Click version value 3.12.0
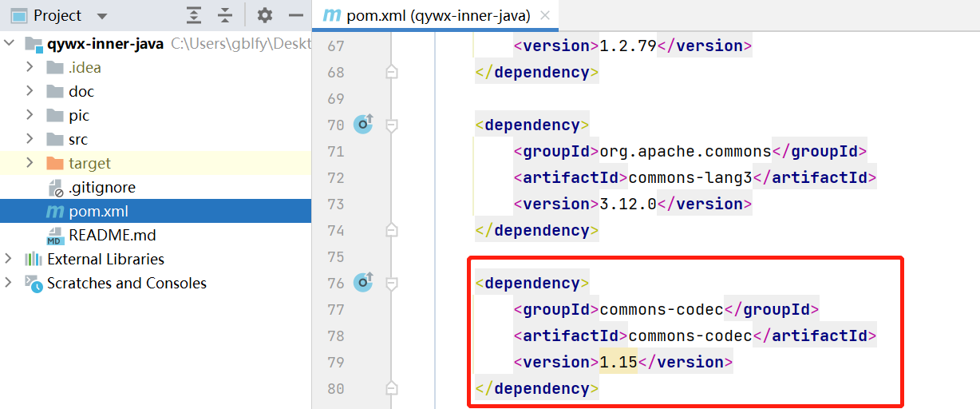 (x=628, y=204)
